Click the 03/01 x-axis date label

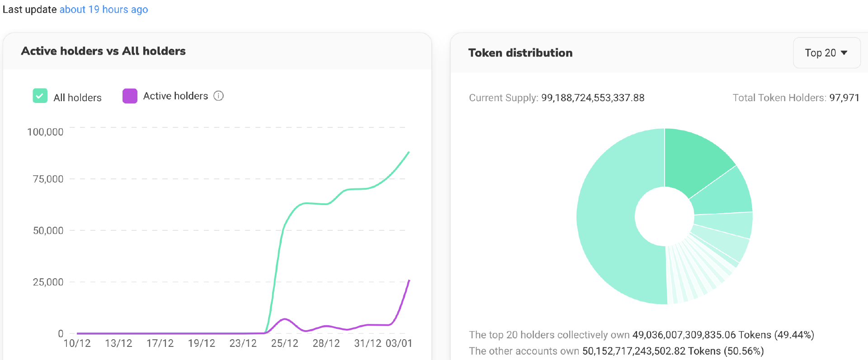[x=399, y=343]
